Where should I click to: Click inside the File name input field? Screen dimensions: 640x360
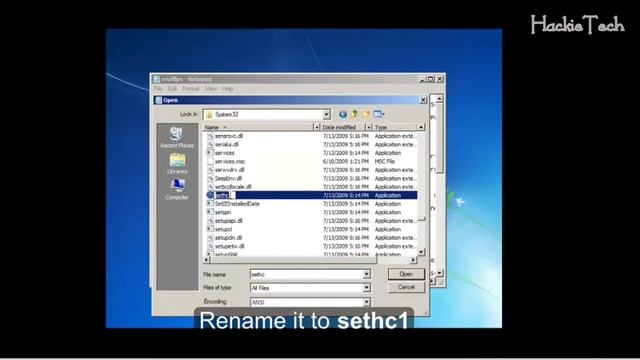pyautogui.click(x=307, y=274)
